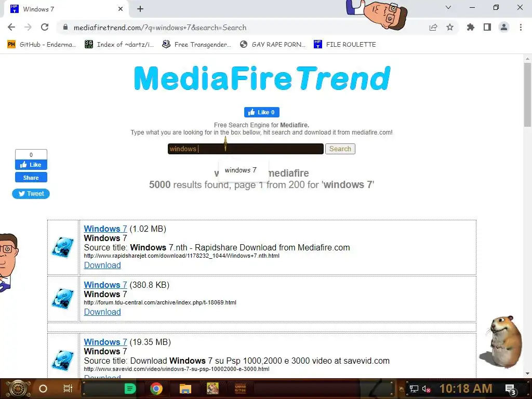Open Task View on the taskbar
The height and width of the screenshot is (399, 532).
pos(68,389)
